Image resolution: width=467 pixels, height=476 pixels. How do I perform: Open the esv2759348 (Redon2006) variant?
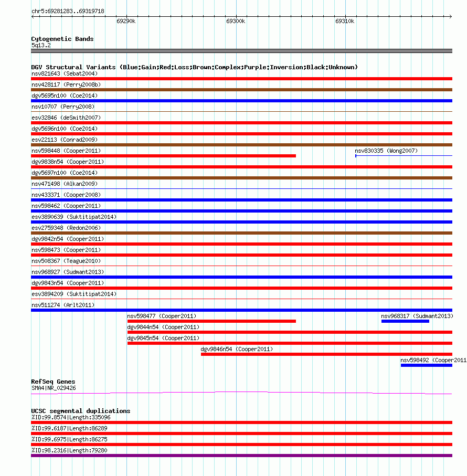66,228
